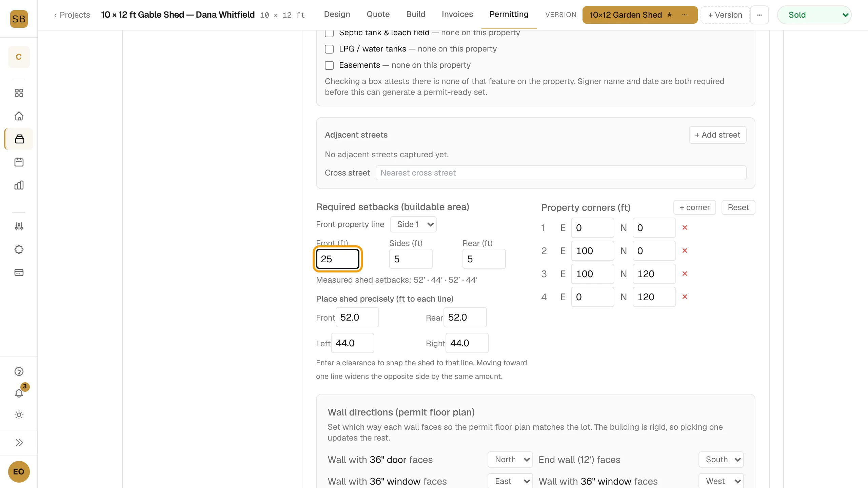The image size is (868, 488).
Task: Click the + Version button
Action: pyautogui.click(x=725, y=15)
